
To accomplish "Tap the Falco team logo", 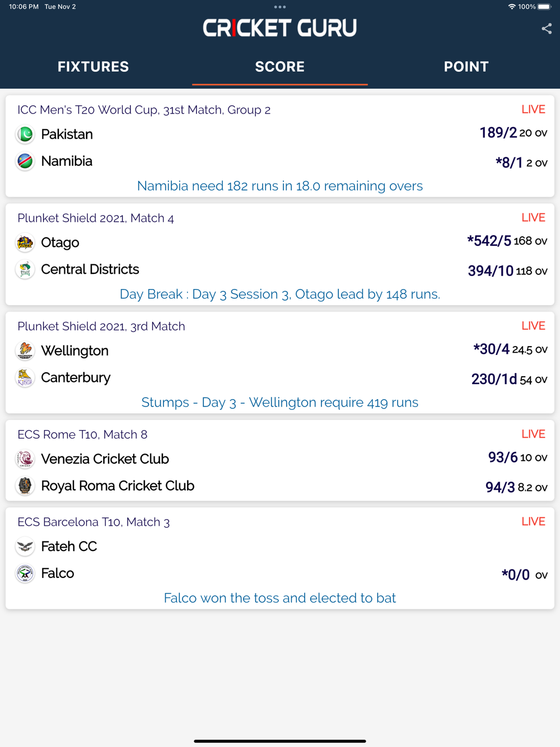I will point(25,573).
